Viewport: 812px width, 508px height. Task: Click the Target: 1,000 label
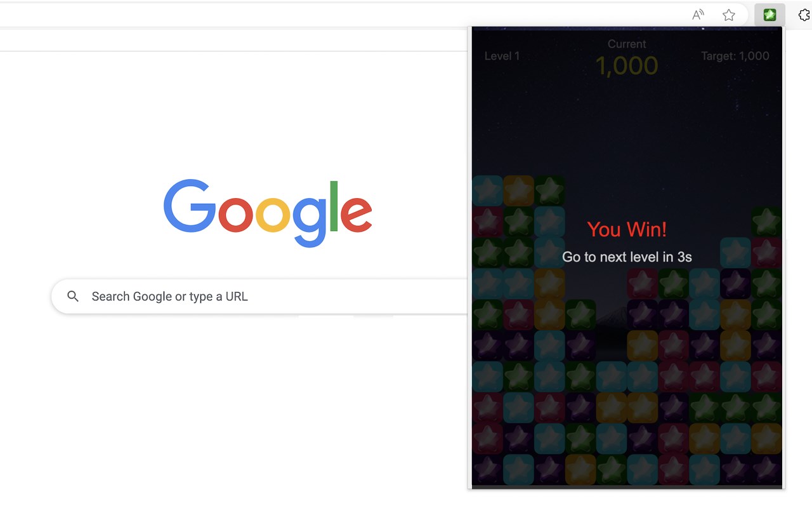pyautogui.click(x=735, y=56)
